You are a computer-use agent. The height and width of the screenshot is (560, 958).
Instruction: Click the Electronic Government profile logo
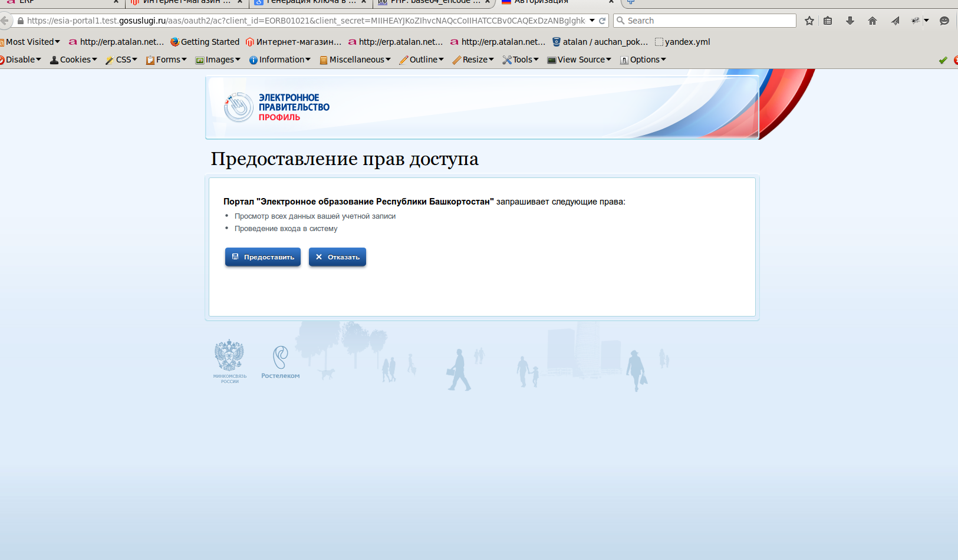pos(276,107)
